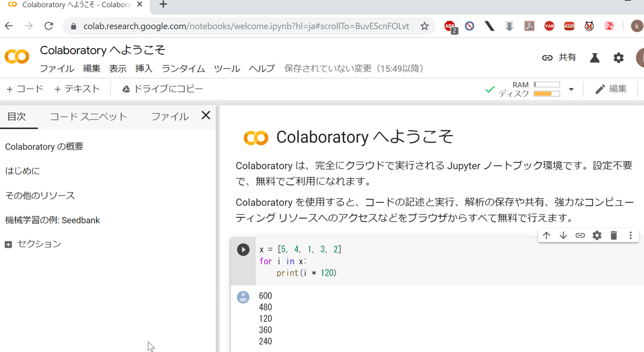Click the black slash extension icon

[x=489, y=26]
